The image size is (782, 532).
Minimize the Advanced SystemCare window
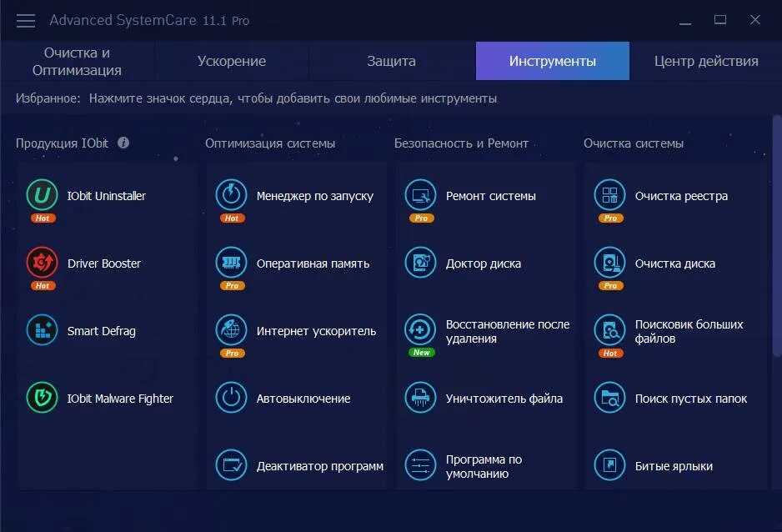tap(685, 21)
